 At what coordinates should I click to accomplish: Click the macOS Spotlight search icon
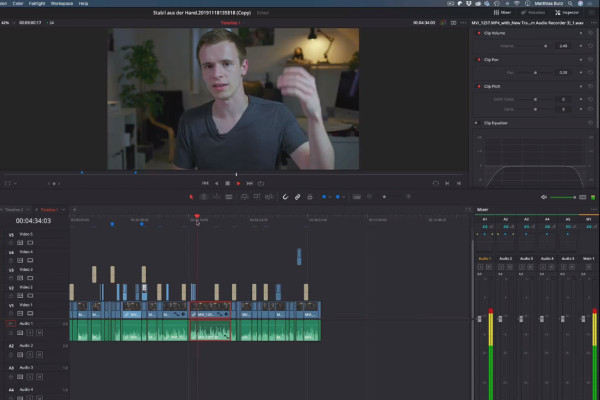pyautogui.click(x=570, y=3)
